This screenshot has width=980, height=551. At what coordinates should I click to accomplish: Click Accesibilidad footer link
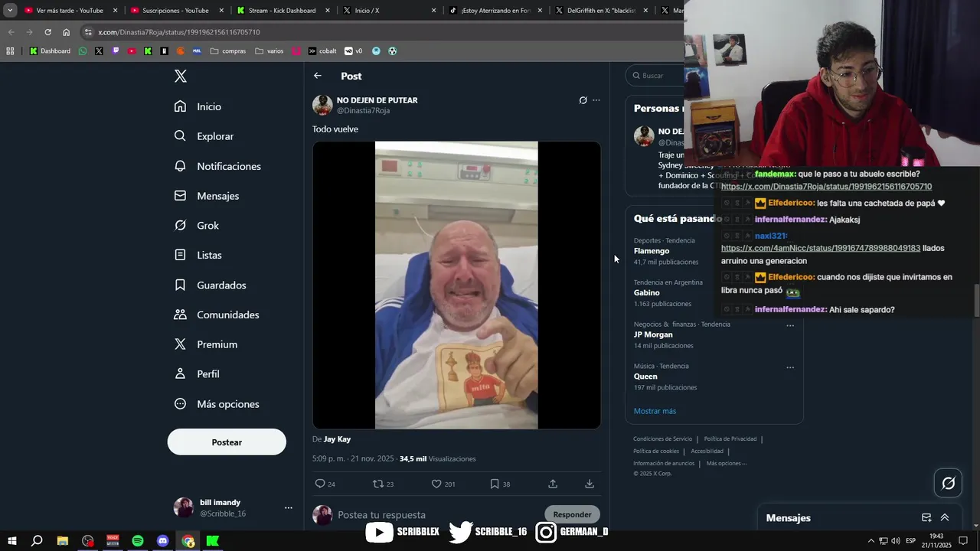tap(707, 452)
